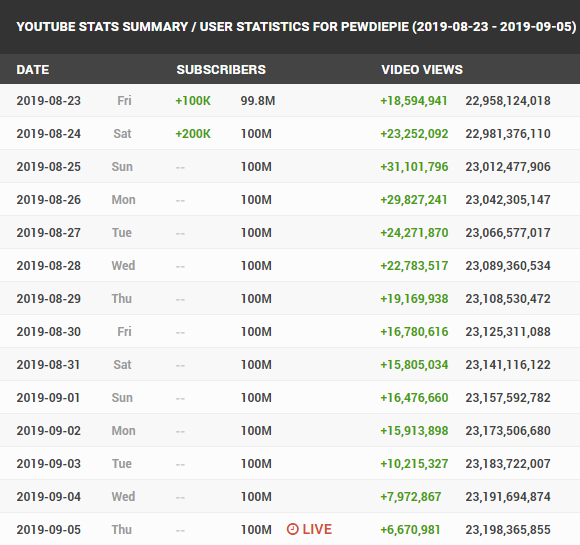Click the SUBSCRIBERS column header
The width and height of the screenshot is (580, 545).
[221, 70]
